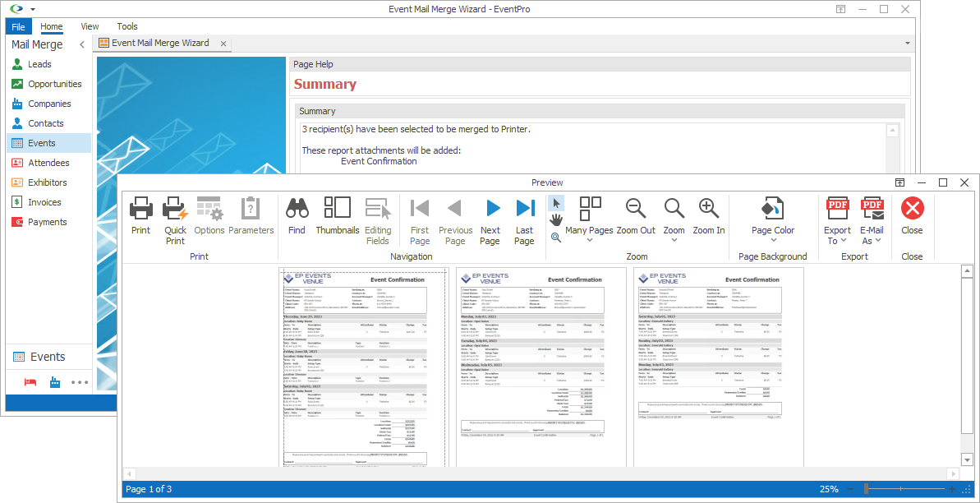The image size is (980, 503).
Task: Select the first page thumbnail in preview
Action: [364, 367]
